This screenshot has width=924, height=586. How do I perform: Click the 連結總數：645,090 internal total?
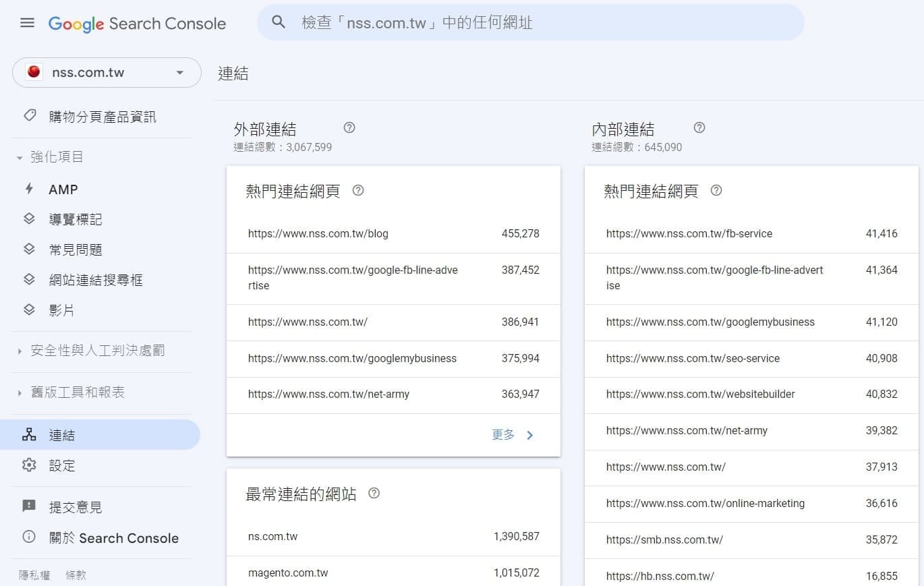pos(637,147)
